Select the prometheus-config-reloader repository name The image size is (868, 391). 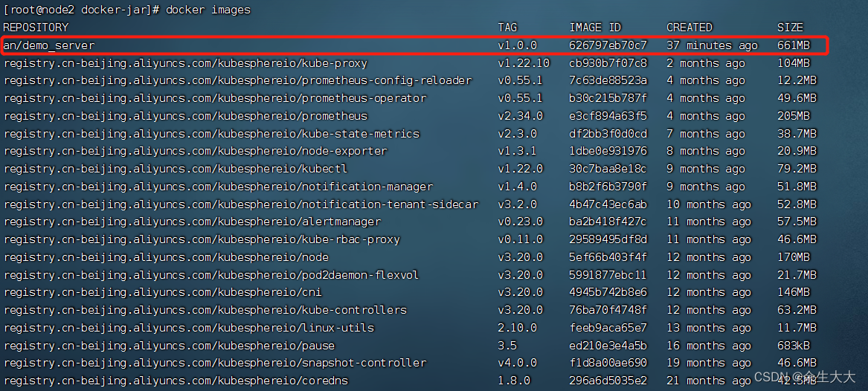coord(237,81)
